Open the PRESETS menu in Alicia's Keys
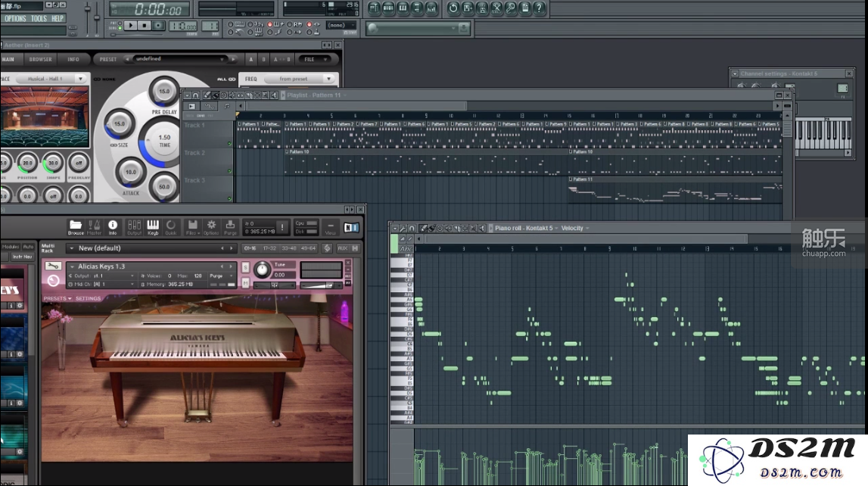 (x=58, y=298)
